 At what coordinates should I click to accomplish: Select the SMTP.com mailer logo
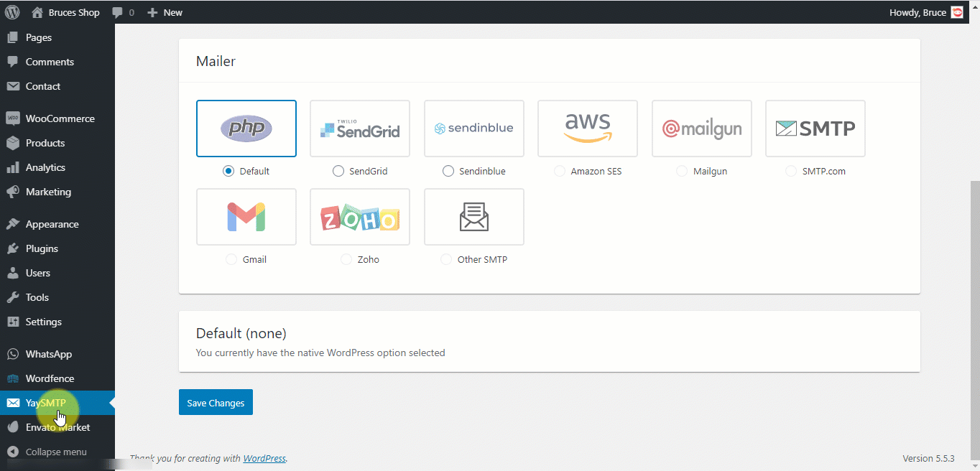815,129
